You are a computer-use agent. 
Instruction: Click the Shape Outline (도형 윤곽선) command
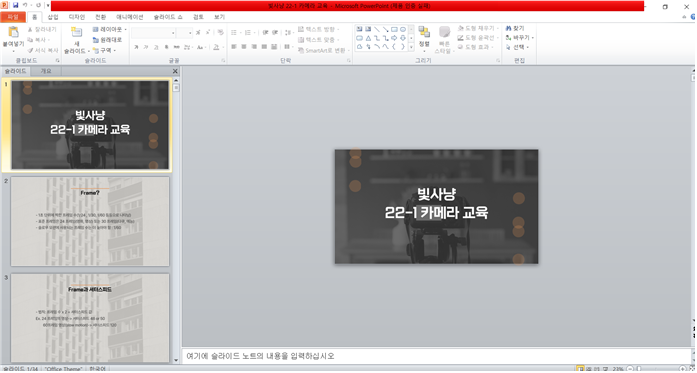(477, 38)
